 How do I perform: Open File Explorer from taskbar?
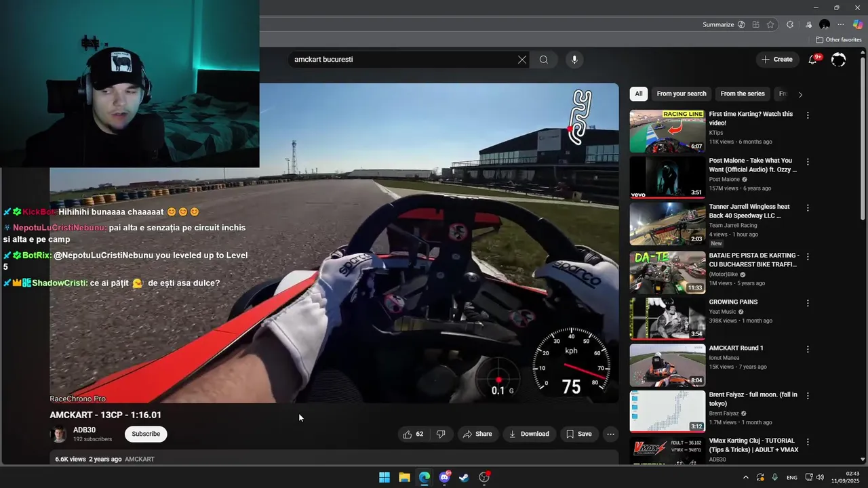click(404, 477)
